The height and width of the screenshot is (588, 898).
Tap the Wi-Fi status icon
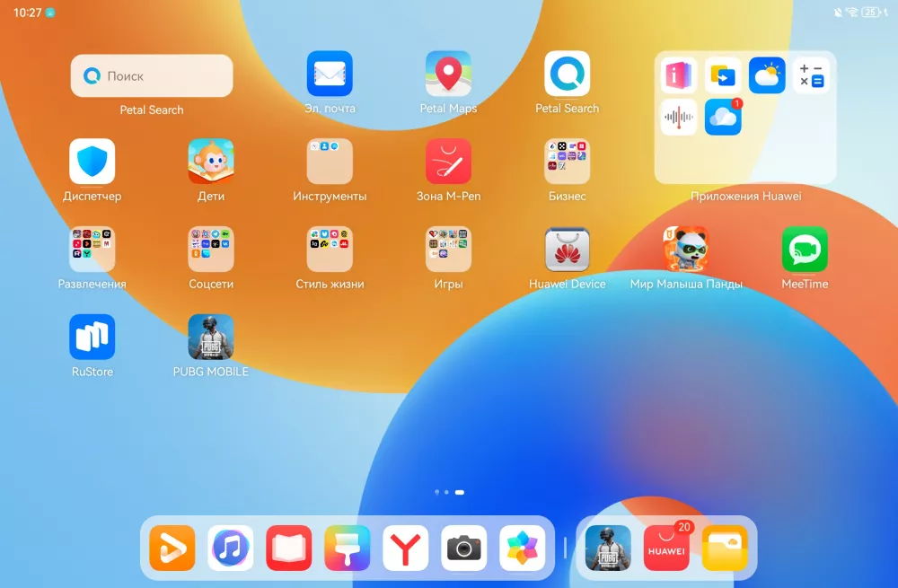click(x=852, y=12)
